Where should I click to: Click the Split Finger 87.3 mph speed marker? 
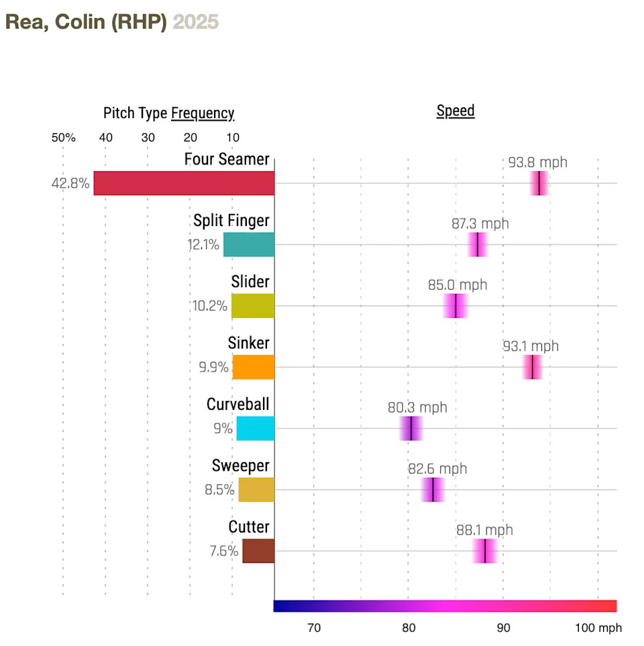(x=477, y=245)
